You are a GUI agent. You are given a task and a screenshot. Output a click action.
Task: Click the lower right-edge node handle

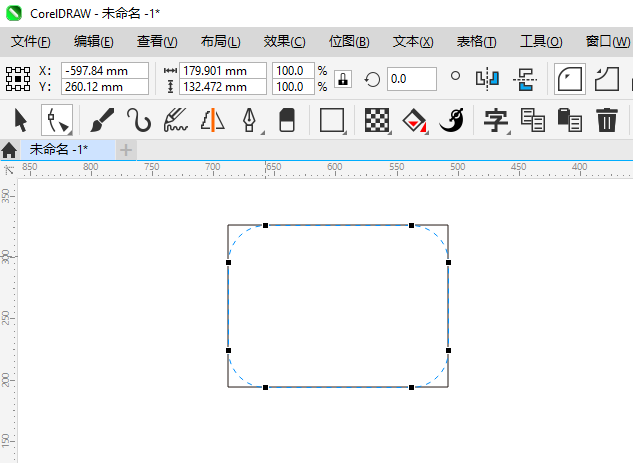point(449,350)
